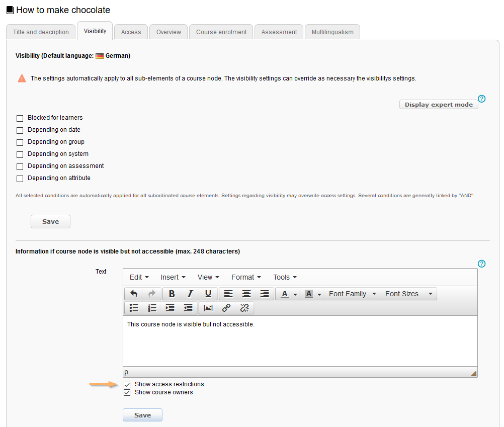504x427 pixels.
Task: Center align the editor text
Action: tap(246, 294)
